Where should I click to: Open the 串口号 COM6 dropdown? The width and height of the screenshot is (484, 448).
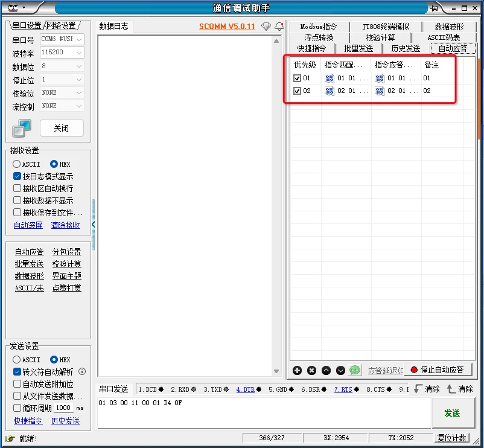pos(62,38)
